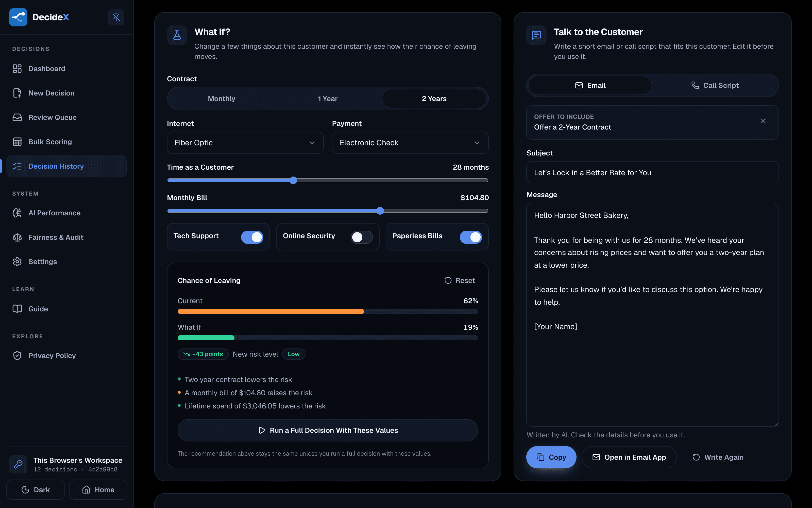Image resolution: width=812 pixels, height=508 pixels.
Task: Click inside the Message text area
Action: point(652,315)
